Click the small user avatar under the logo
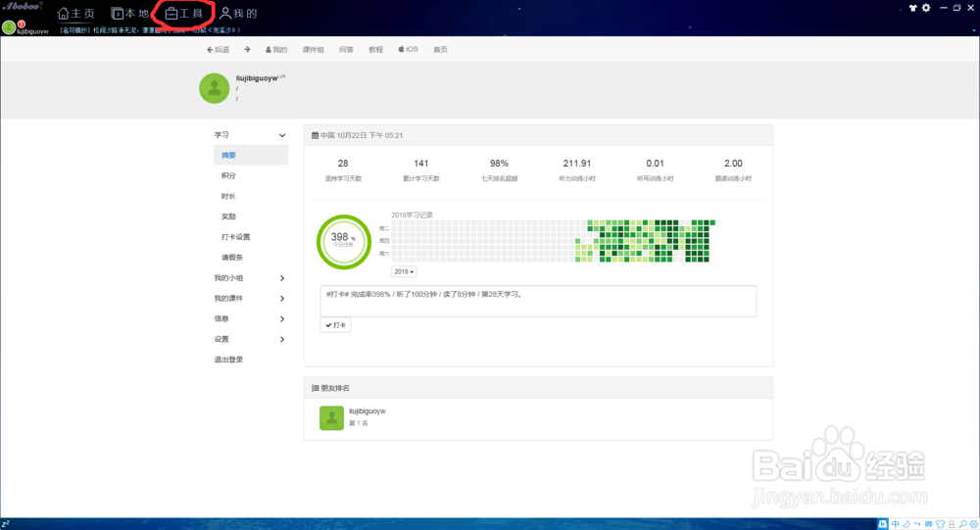 (9, 27)
